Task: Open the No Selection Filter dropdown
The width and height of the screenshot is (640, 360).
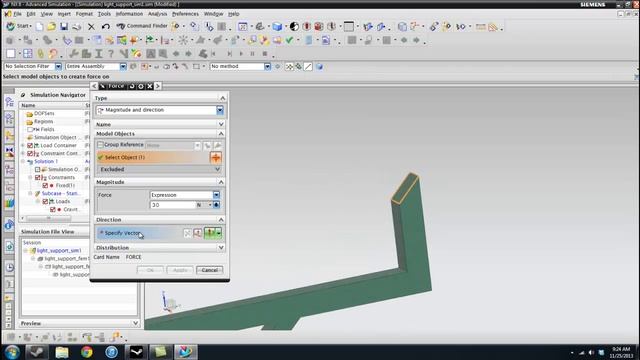Action: coord(58,67)
